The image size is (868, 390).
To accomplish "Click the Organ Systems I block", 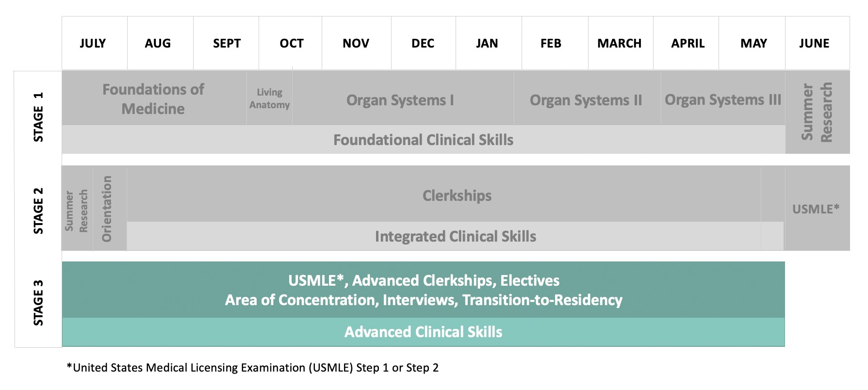I will coord(400,100).
